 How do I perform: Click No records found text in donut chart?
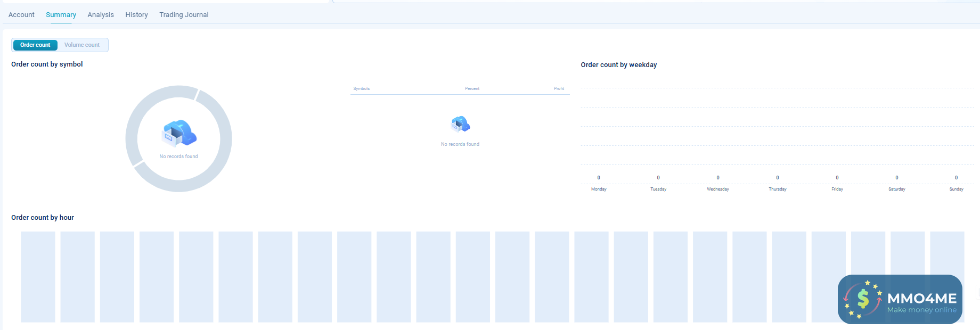point(179,156)
